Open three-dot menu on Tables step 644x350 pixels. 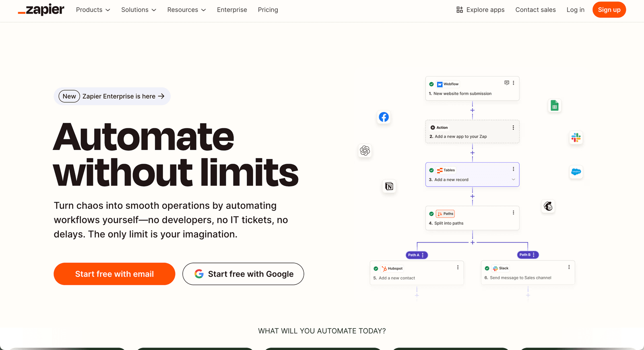[x=513, y=169]
